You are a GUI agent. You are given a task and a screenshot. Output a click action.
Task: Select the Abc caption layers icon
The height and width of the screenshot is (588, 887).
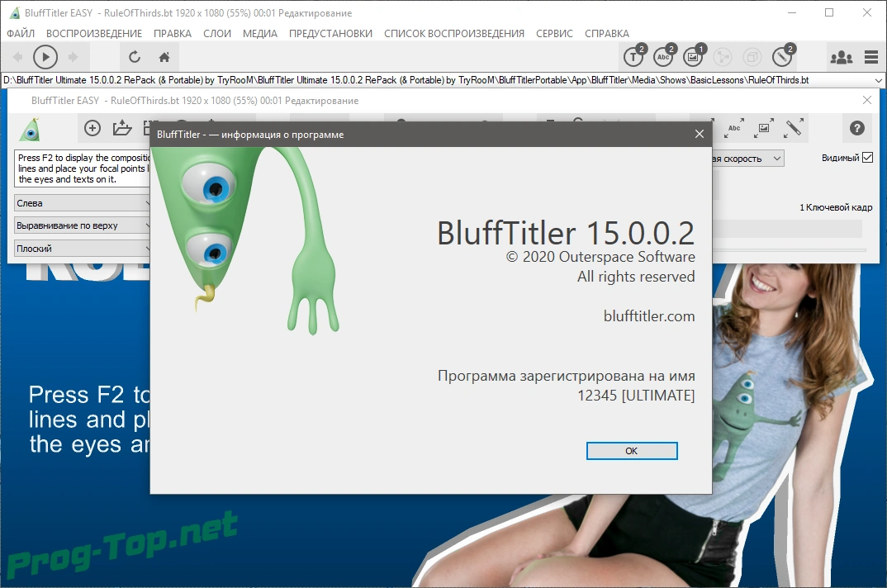tap(665, 55)
